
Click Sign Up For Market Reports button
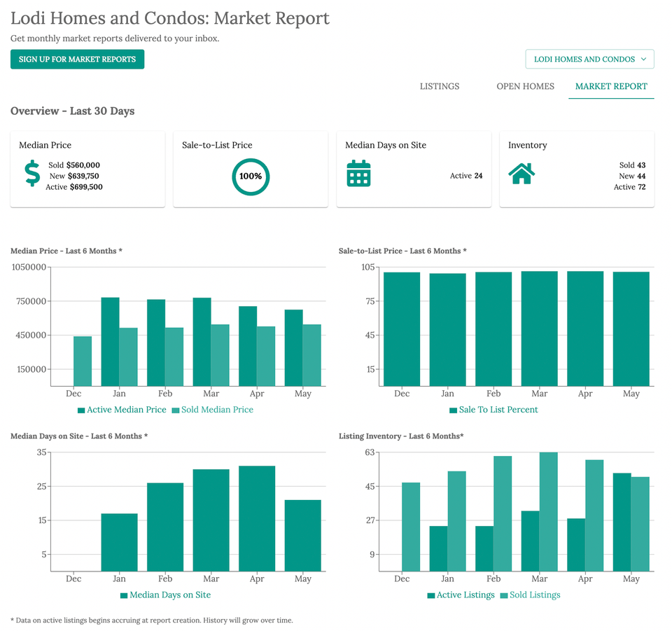coord(77,59)
